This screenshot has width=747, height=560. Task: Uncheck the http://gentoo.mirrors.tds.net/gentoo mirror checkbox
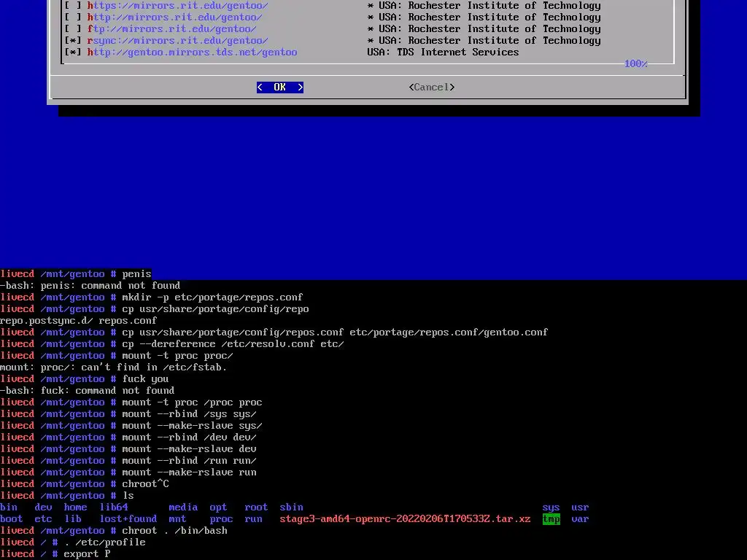pos(73,52)
